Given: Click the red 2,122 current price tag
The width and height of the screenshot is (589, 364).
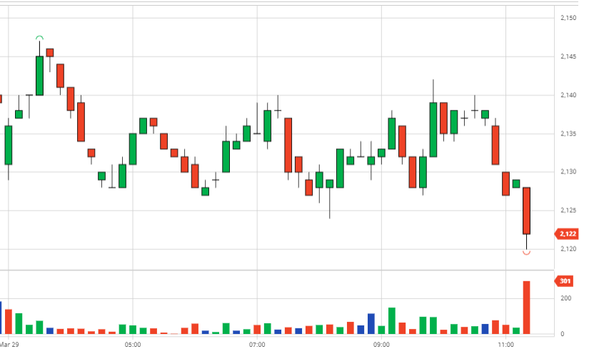Looking at the screenshot, I should [x=566, y=234].
